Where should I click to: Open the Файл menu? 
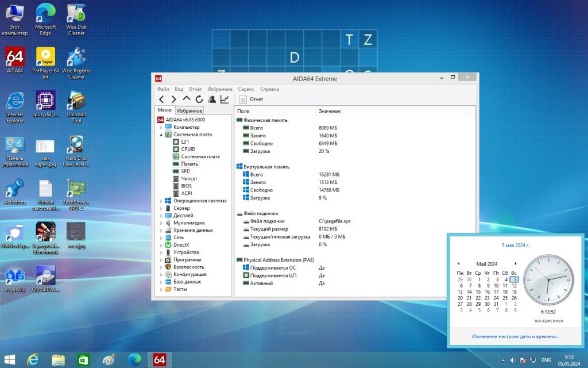[163, 89]
